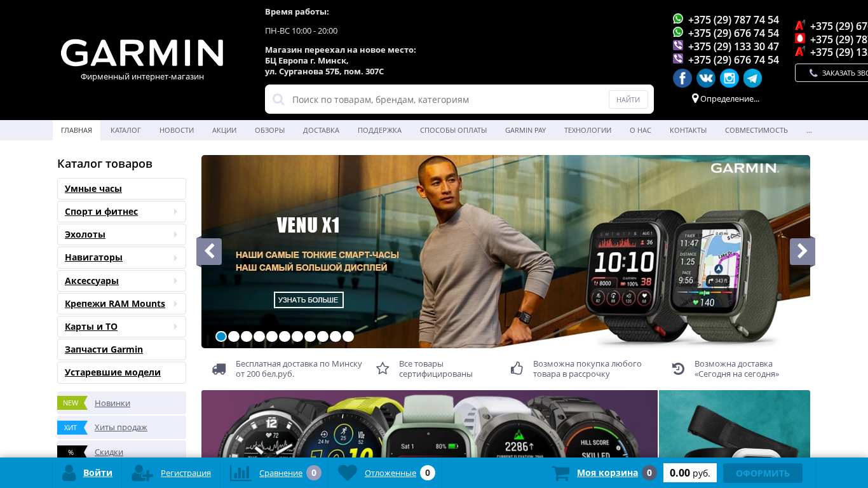Open the Отложенные link
868x488 pixels.
click(x=390, y=473)
